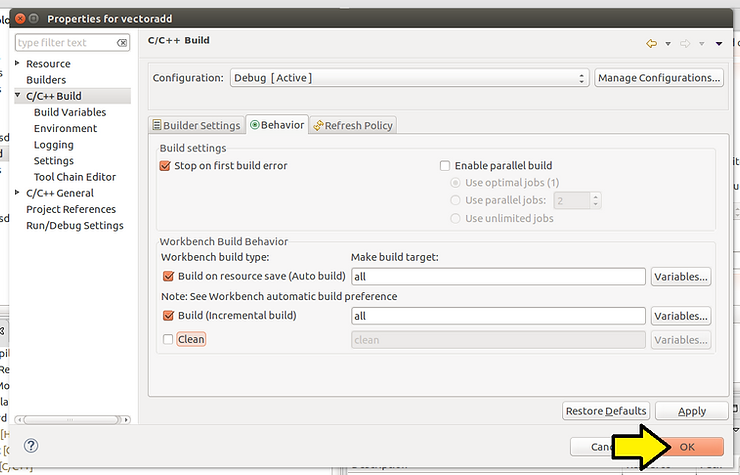This screenshot has width=740, height=475.
Task: Select Tool Chain Editor in the tree
Action: (75, 177)
